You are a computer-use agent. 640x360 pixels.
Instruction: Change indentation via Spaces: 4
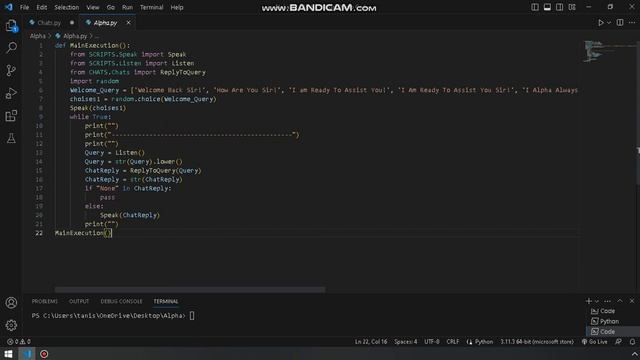pos(405,342)
